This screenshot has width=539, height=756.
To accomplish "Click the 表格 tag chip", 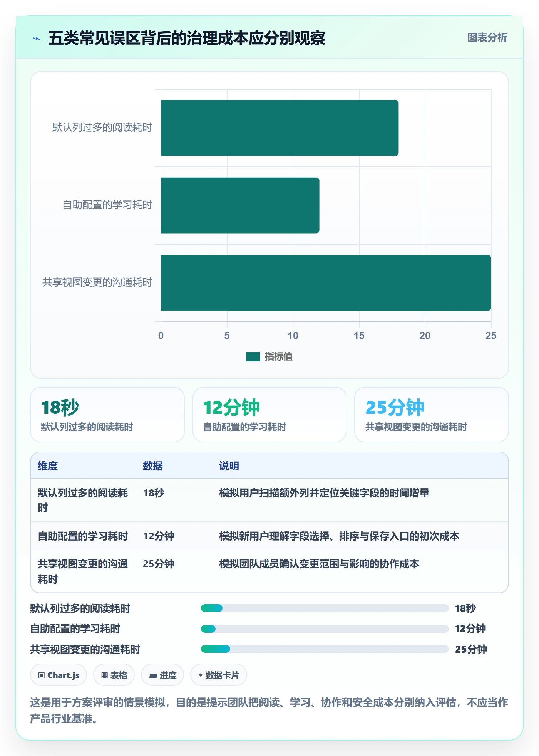I will [x=114, y=675].
